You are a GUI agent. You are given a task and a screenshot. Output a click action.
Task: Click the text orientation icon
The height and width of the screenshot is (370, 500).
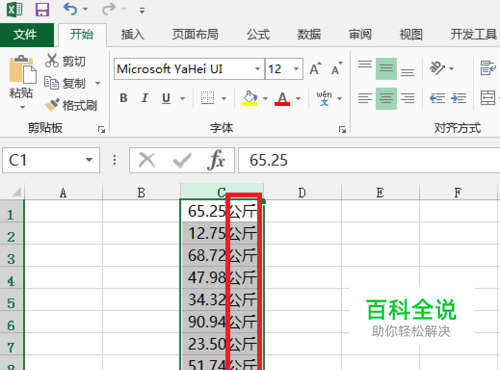tap(437, 68)
